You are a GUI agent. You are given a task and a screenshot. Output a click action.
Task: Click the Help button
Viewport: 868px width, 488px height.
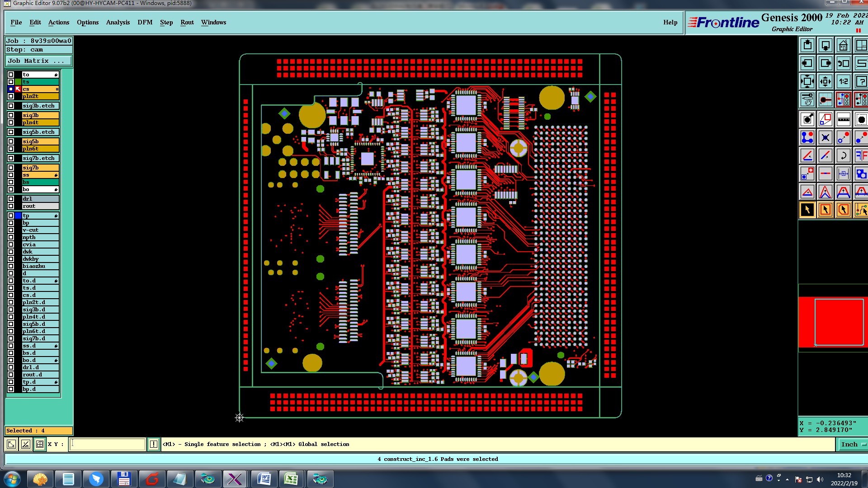[x=670, y=22]
